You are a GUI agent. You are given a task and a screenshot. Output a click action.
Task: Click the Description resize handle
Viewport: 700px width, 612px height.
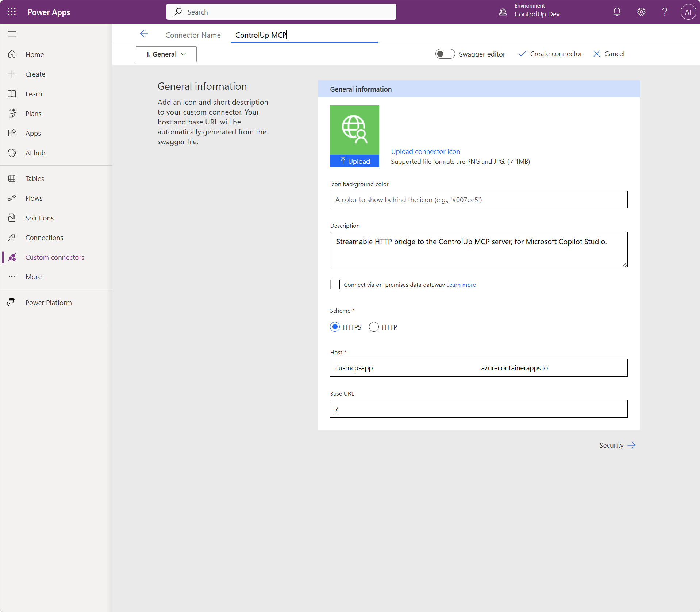pos(624,265)
